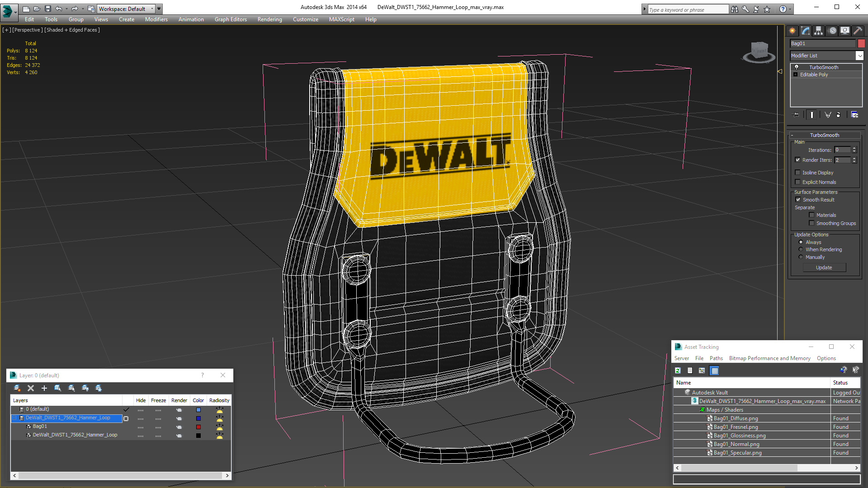Click Refresh icon in Asset Tracking
This screenshot has width=868, height=488.
(678, 371)
